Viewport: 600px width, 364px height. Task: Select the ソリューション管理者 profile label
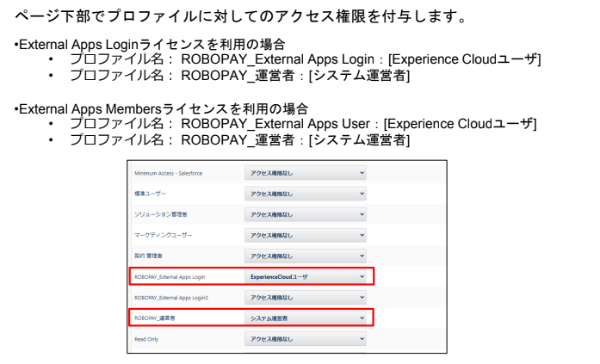click(161, 214)
